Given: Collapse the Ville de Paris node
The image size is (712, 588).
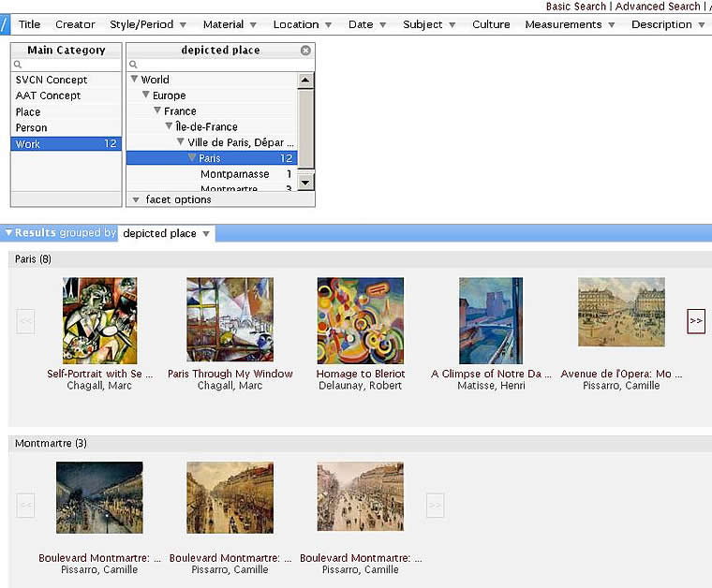Looking at the screenshot, I should point(180,141).
